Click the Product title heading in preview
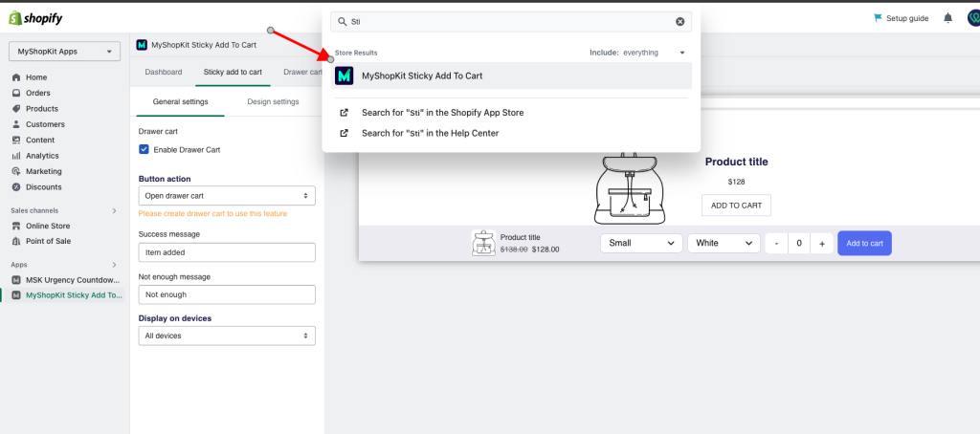This screenshot has width=980, height=434. (736, 162)
